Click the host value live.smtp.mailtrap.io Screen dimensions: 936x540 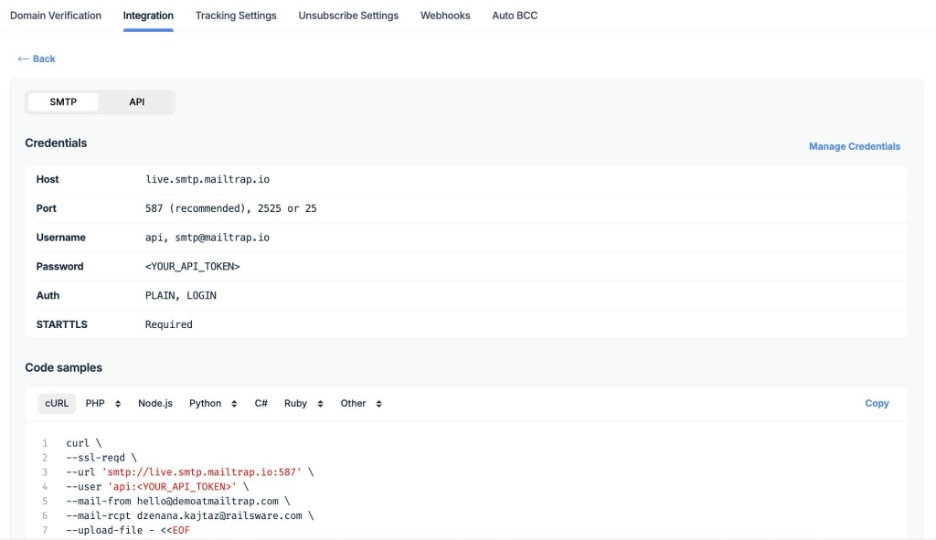[208, 179]
